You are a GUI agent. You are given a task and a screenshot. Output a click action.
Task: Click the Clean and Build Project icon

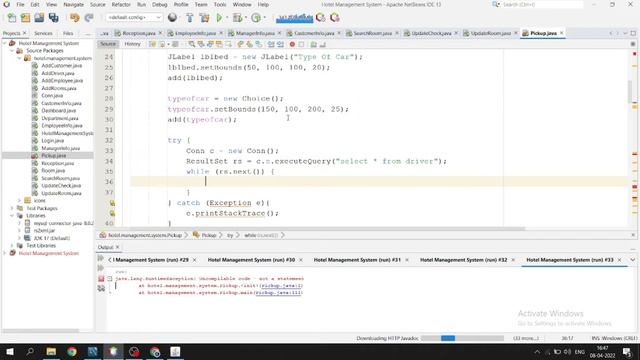pyautogui.click(x=204, y=18)
